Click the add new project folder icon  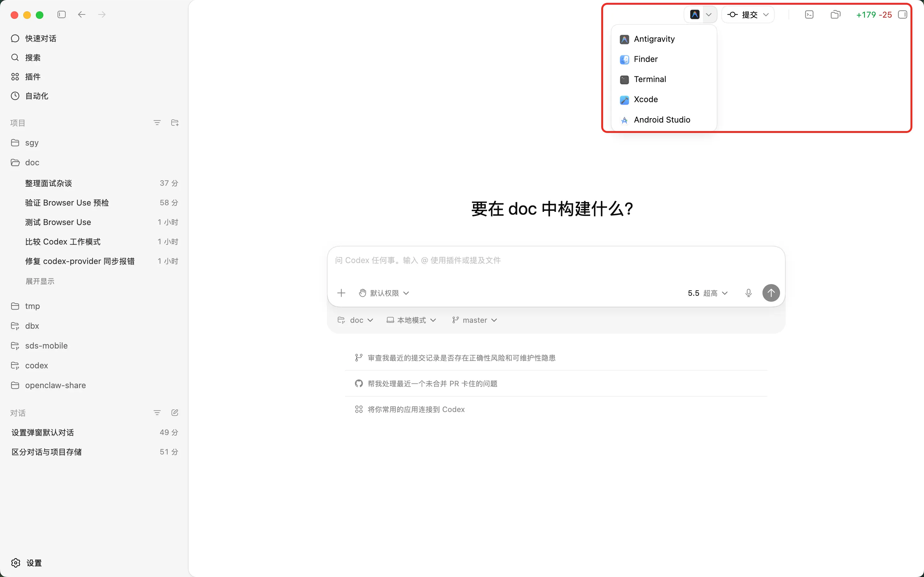175,123
